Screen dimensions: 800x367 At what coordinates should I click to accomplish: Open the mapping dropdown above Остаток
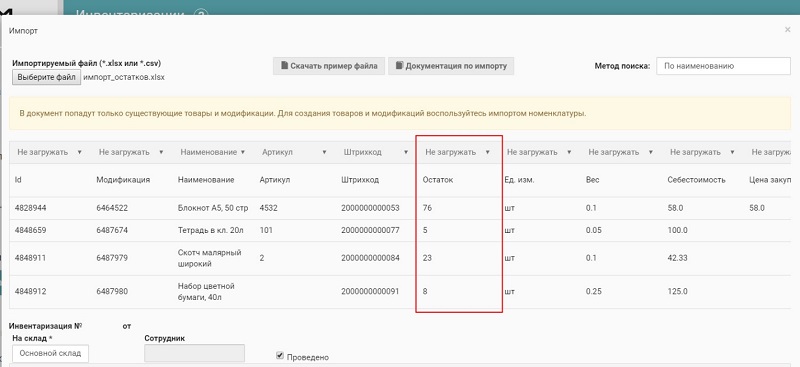point(458,152)
